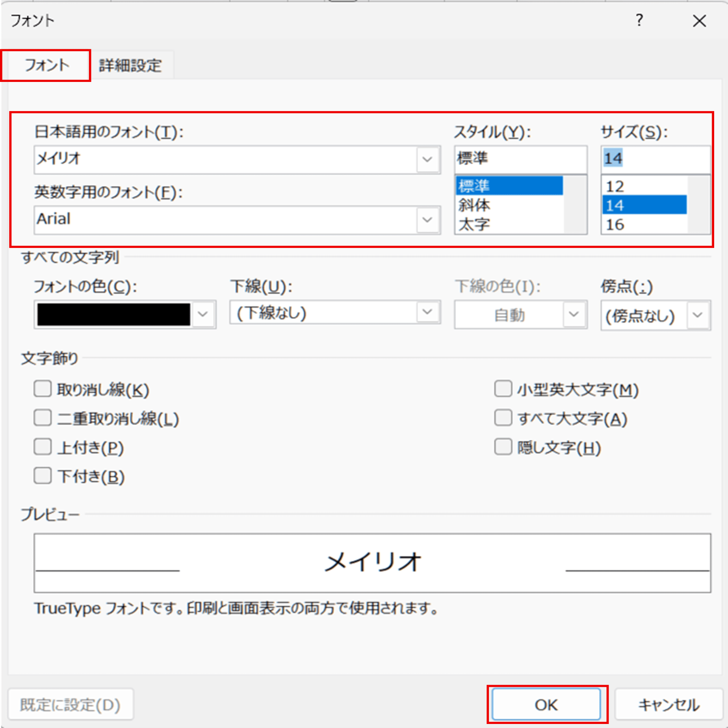Image resolution: width=728 pixels, height=728 pixels.
Task: Click the black font color swatch
Action: point(113,314)
